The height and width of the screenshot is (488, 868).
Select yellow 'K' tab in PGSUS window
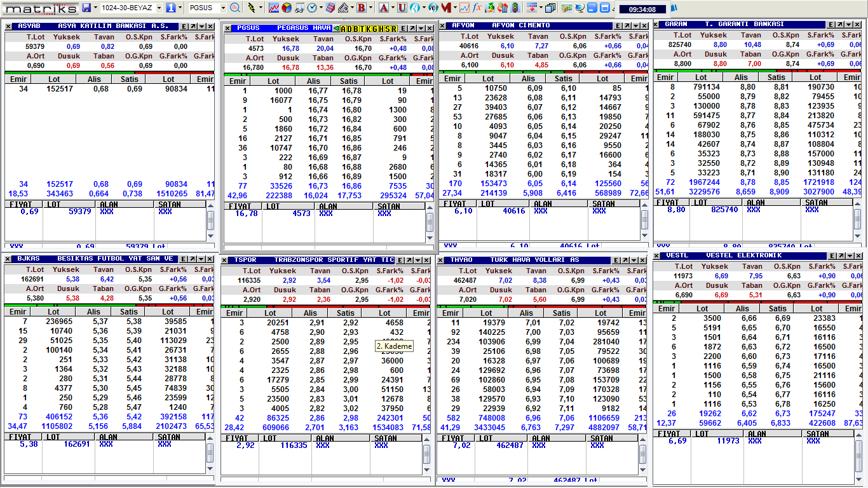point(369,29)
